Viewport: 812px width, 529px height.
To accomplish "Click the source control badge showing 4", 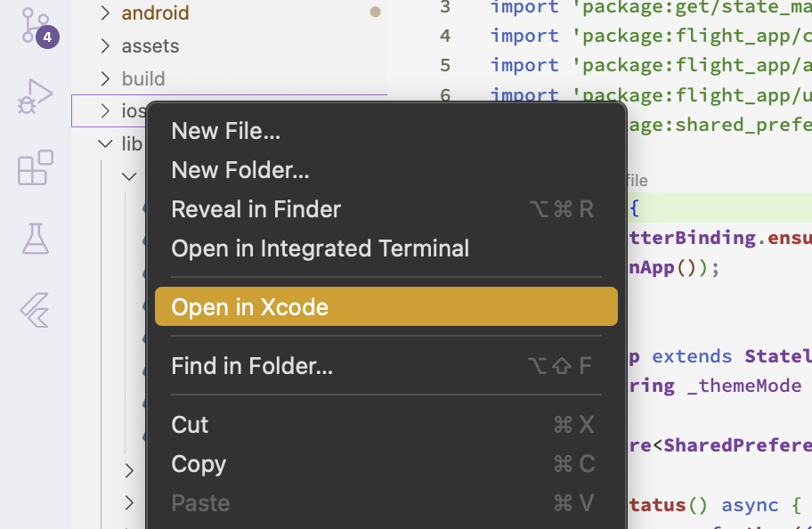I will [x=47, y=38].
